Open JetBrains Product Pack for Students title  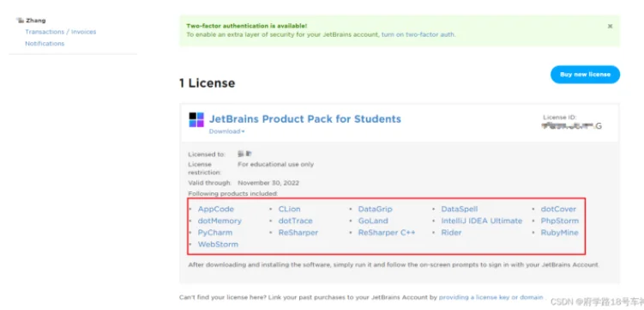[x=305, y=119]
